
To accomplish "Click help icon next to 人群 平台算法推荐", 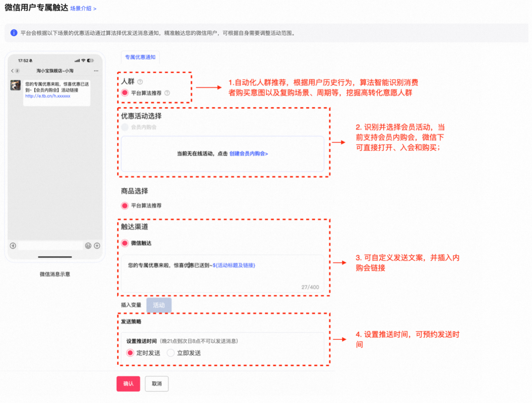I will pos(167,93).
